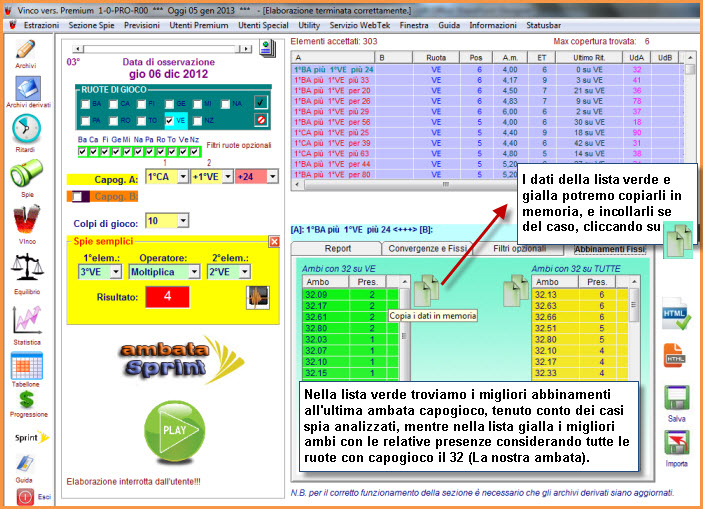The image size is (703, 509).
Task: Toggle the RO wheel checkbox
Action: [x=113, y=121]
